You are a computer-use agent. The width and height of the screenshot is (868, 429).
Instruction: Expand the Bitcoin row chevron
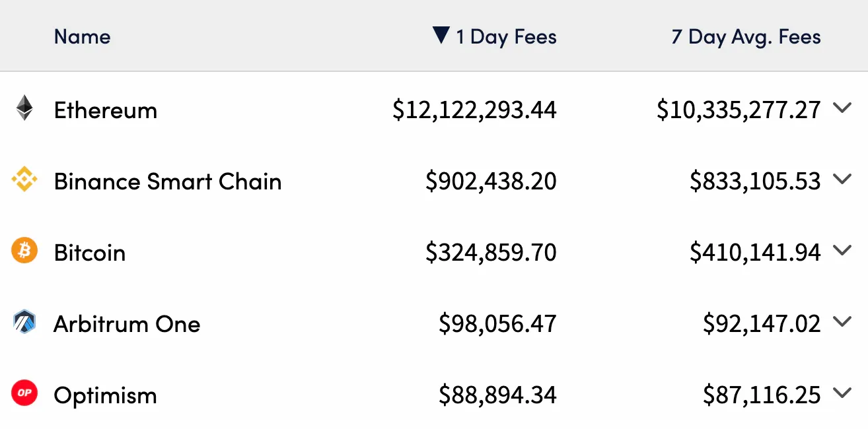[842, 251]
